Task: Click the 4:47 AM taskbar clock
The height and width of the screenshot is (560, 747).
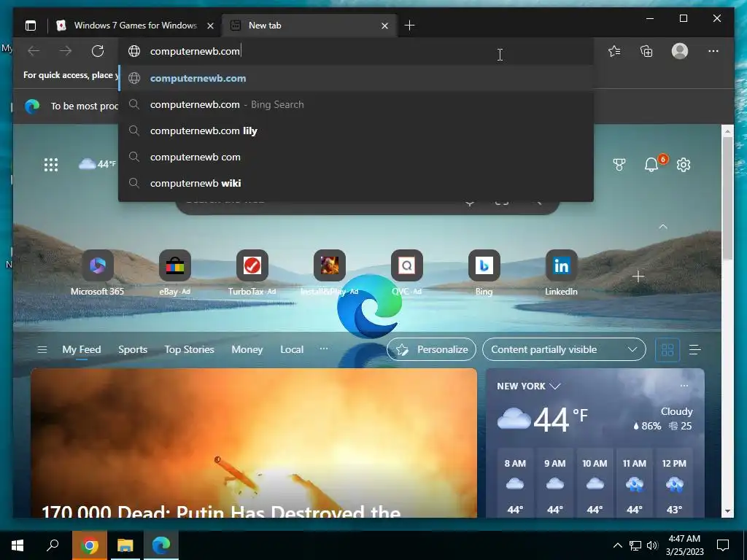Action: (684, 545)
